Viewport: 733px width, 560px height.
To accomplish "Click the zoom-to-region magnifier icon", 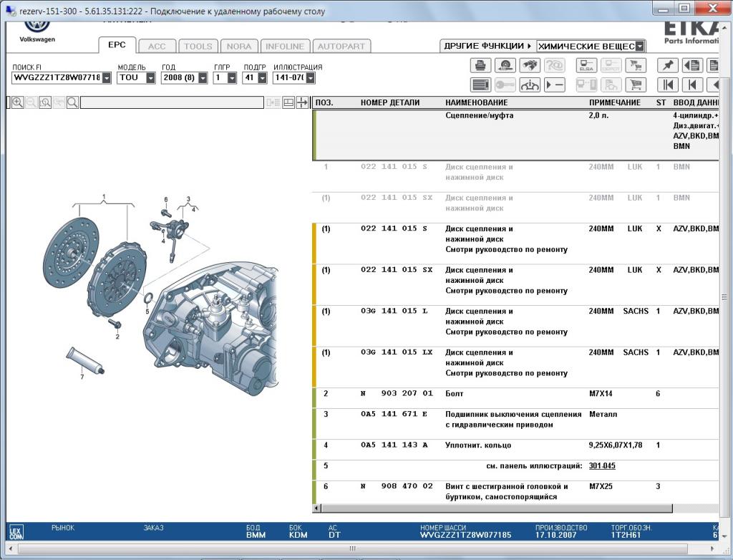I will (45, 102).
